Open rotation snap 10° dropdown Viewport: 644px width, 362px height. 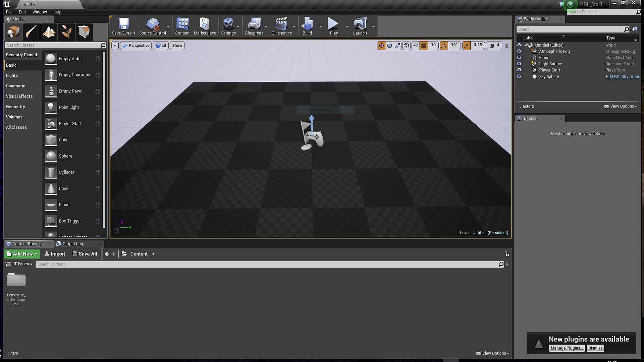[454, 46]
